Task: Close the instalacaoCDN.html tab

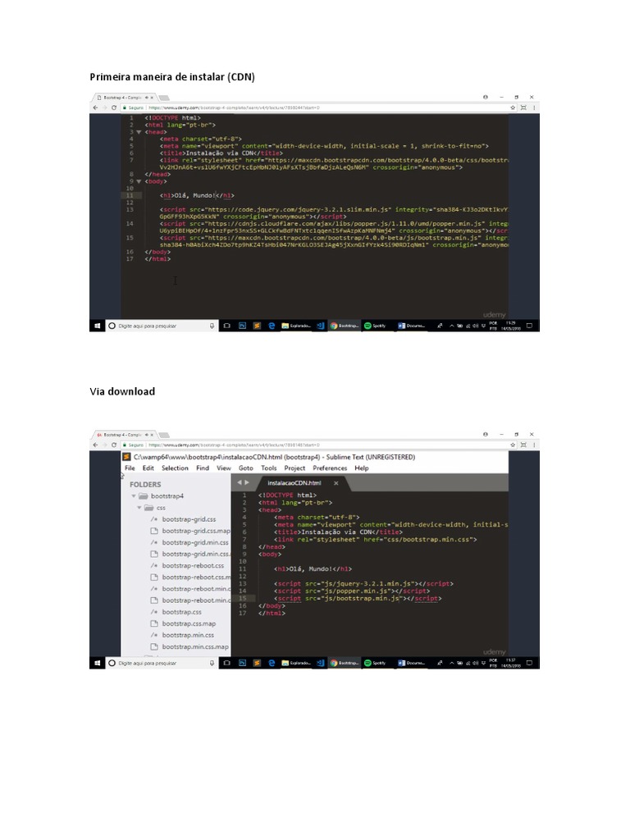Action: 336,482
